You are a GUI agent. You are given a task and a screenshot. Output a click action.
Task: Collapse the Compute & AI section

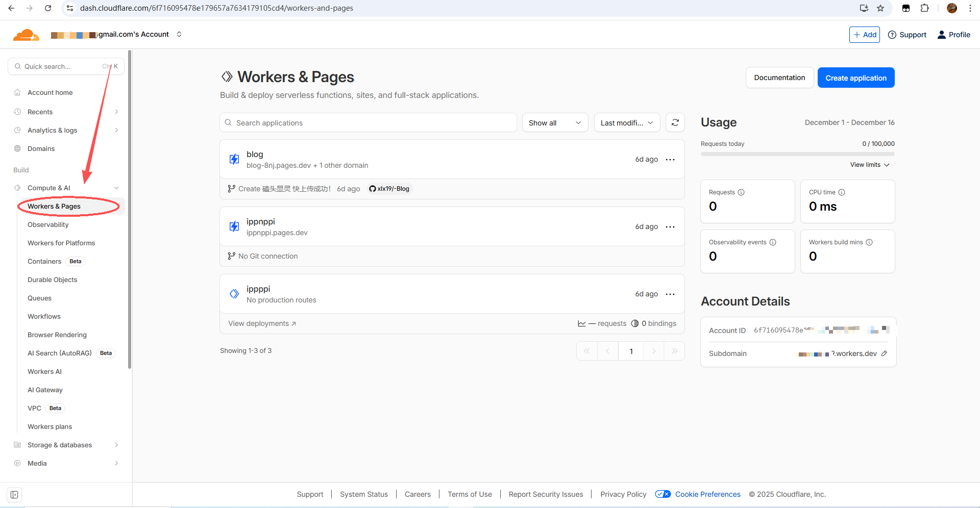pos(116,188)
